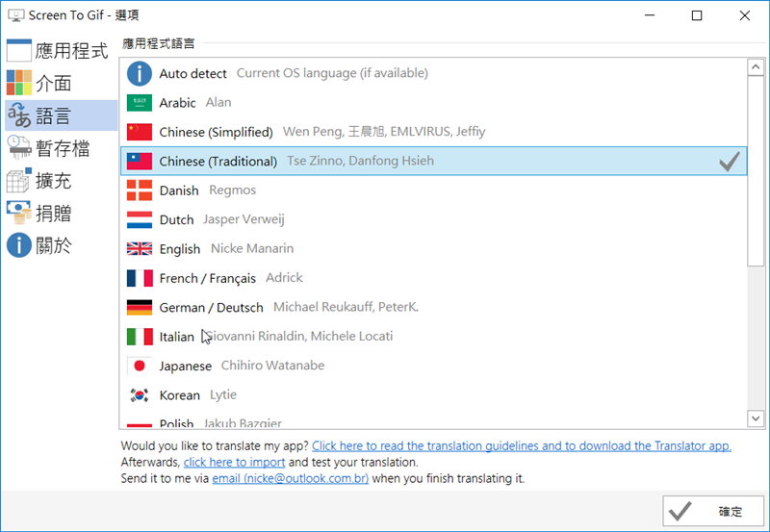Viewport: 770px width, 532px height.
Task: Open the 擴充 settings section
Action: pos(61,180)
